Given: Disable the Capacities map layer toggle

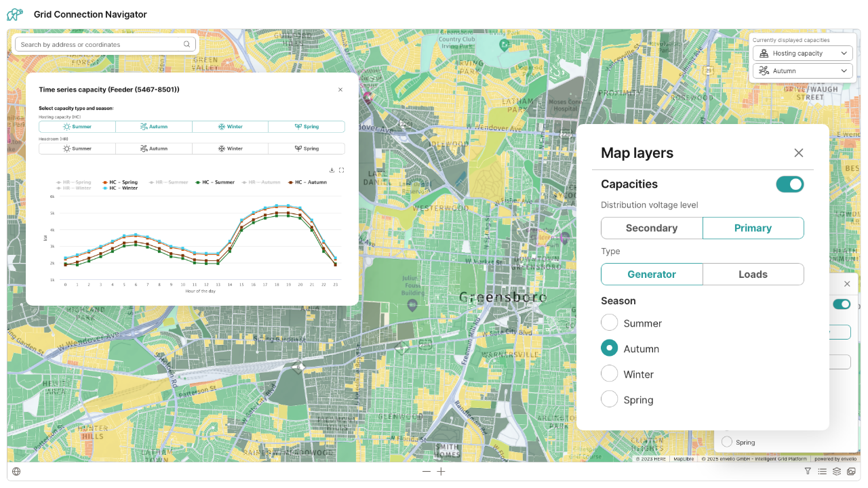Looking at the screenshot, I should [x=789, y=184].
